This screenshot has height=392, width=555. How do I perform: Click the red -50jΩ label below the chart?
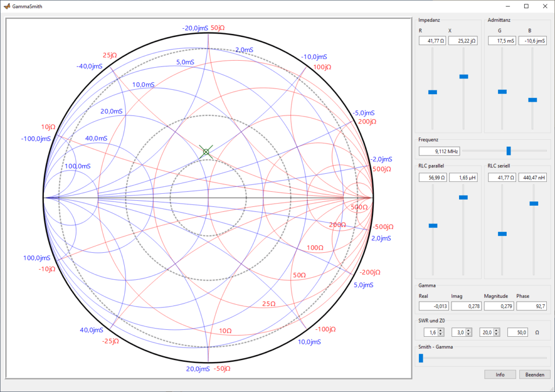coord(222,368)
